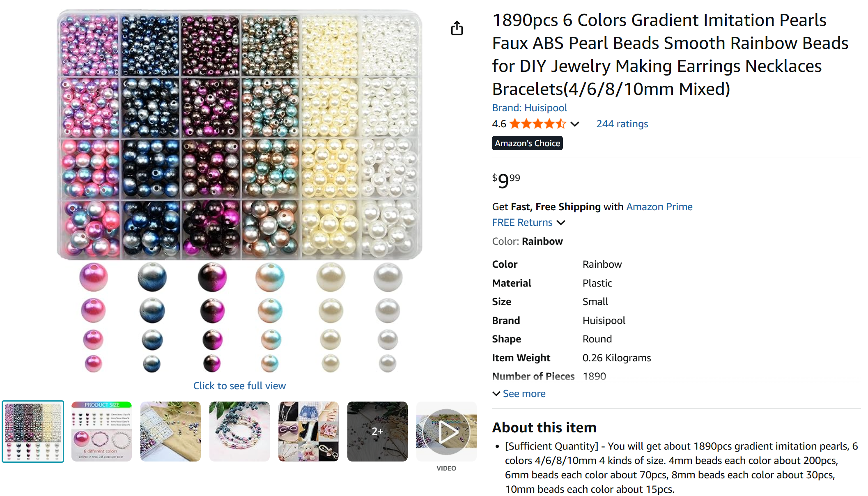Click the star rating icons

[537, 124]
